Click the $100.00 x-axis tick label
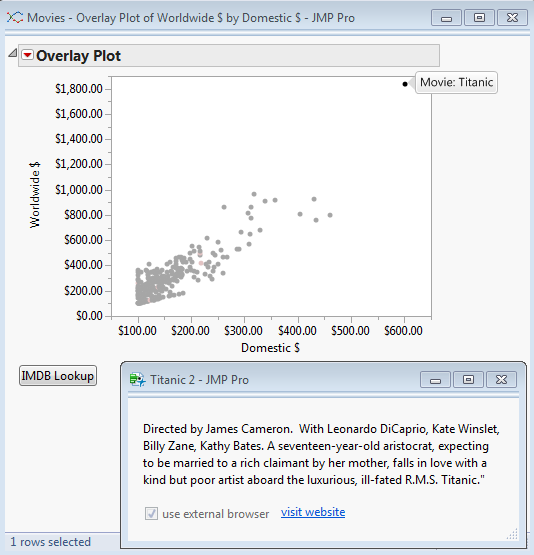Viewport: 534px width, 555px height. coord(137,331)
